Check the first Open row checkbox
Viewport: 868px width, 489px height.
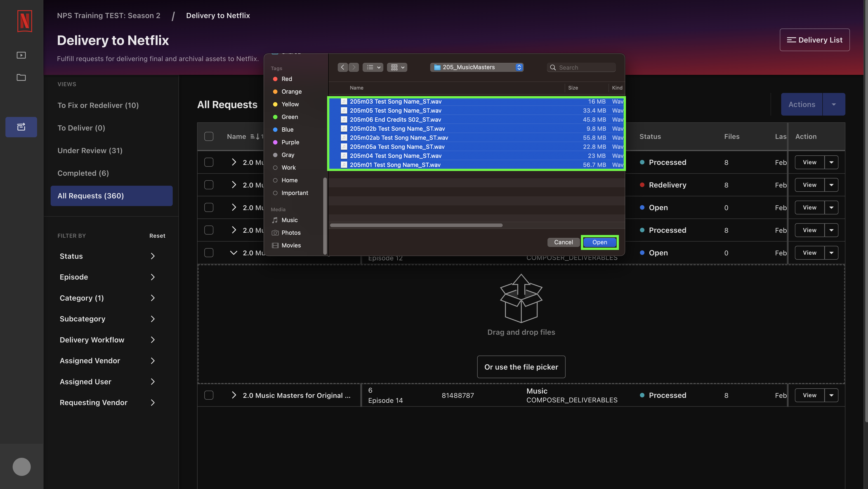pyautogui.click(x=209, y=207)
